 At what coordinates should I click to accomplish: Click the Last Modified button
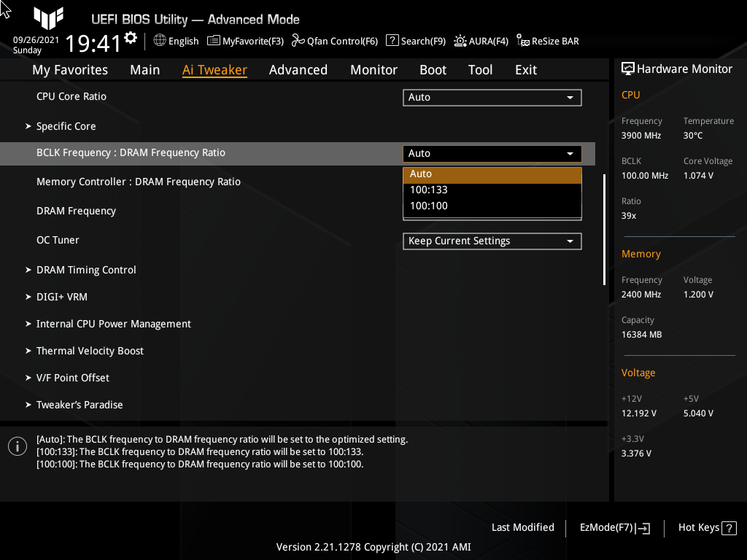(522, 527)
